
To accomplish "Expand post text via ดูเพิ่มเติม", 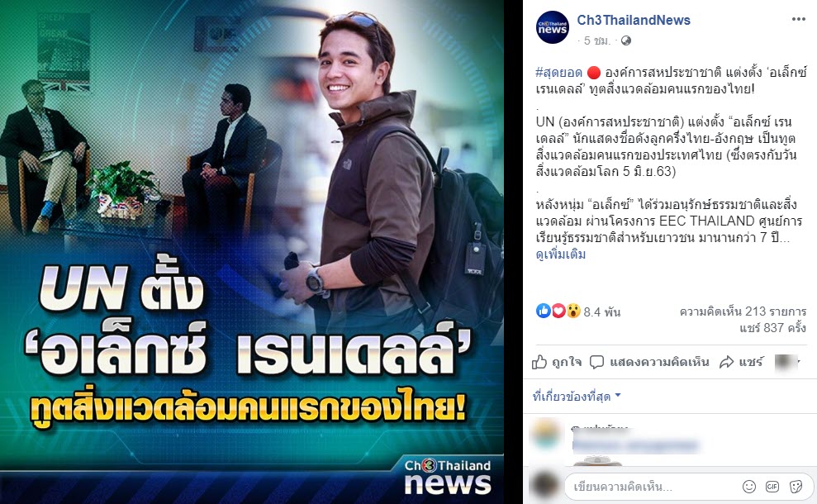I will click(x=561, y=254).
